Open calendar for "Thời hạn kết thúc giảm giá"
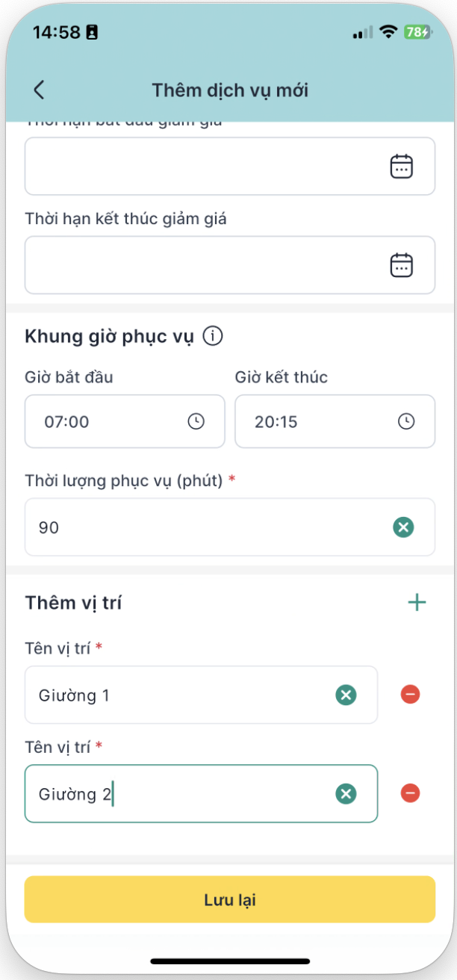This screenshot has width=457, height=980. 402,265
